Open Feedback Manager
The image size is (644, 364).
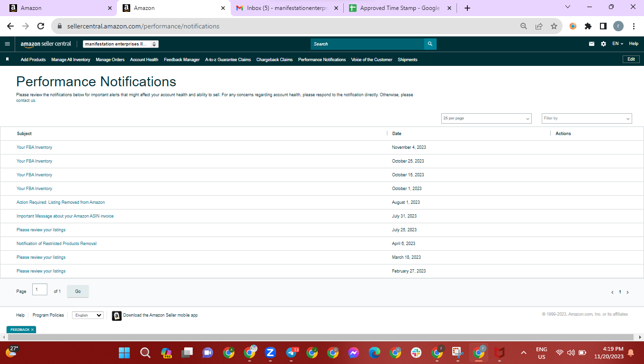pos(182,60)
